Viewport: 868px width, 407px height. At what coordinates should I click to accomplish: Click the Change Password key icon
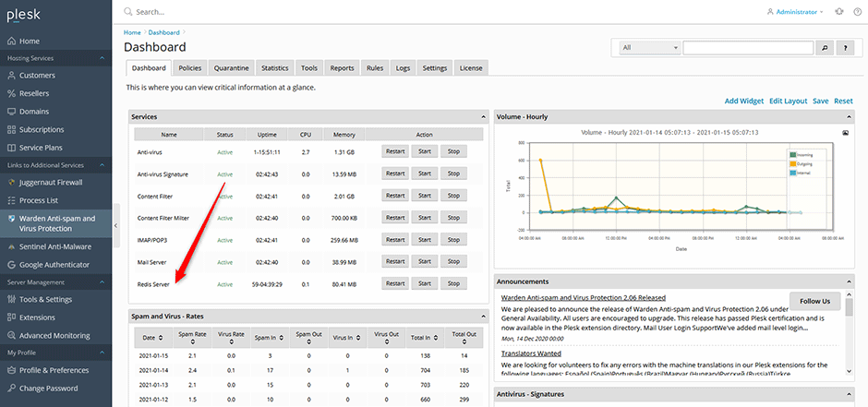[11, 389]
